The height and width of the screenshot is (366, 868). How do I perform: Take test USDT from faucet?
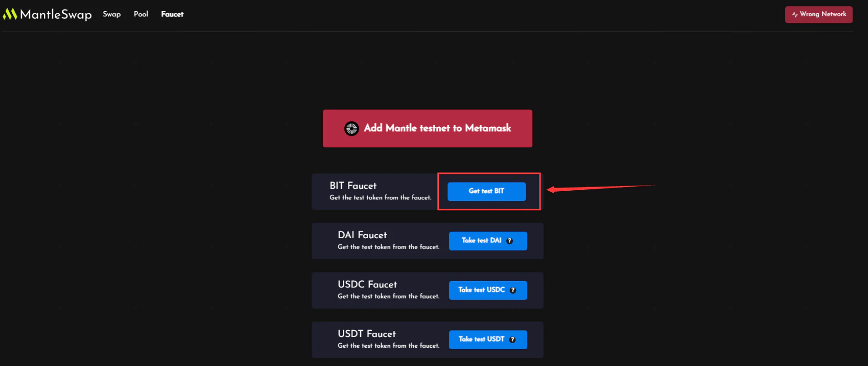coord(488,340)
